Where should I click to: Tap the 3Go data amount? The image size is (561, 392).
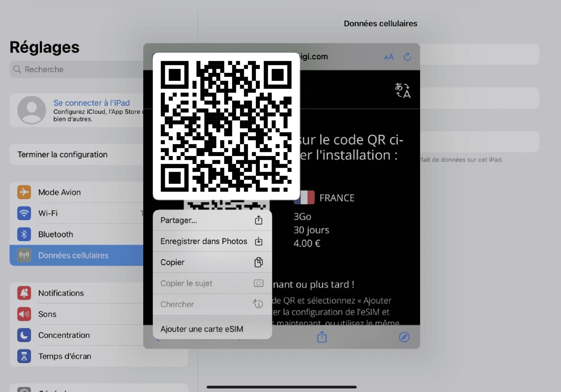click(302, 217)
